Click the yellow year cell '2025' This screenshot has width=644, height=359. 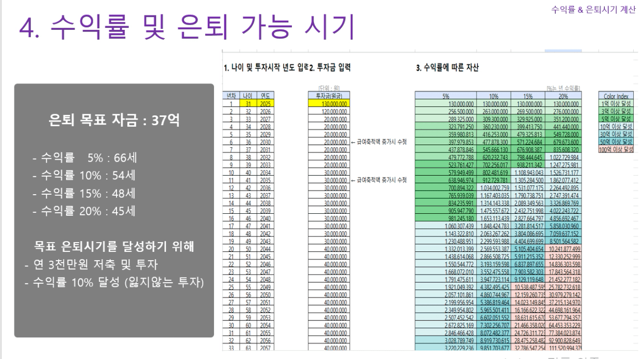pyautogui.click(x=265, y=103)
